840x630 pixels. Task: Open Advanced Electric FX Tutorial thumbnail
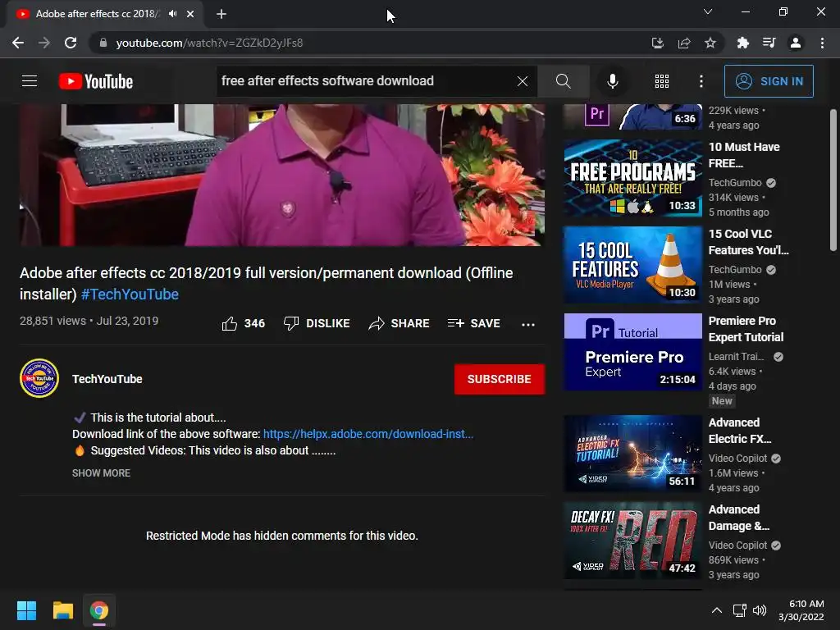coord(632,453)
